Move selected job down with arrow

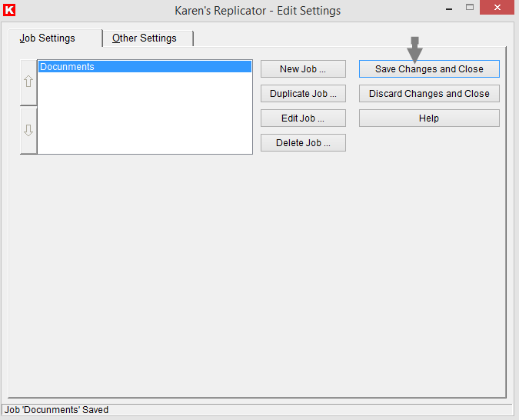[x=28, y=131]
